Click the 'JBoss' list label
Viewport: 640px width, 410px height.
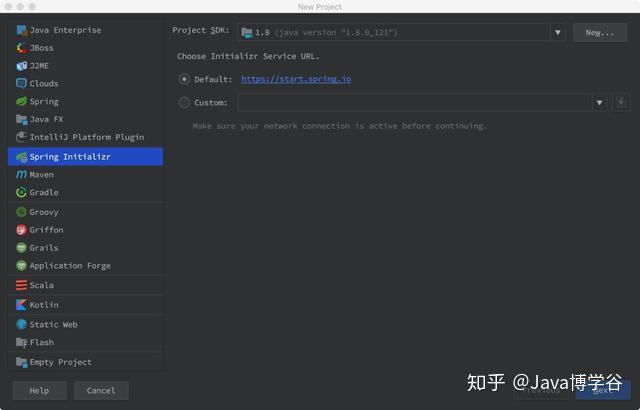41,48
